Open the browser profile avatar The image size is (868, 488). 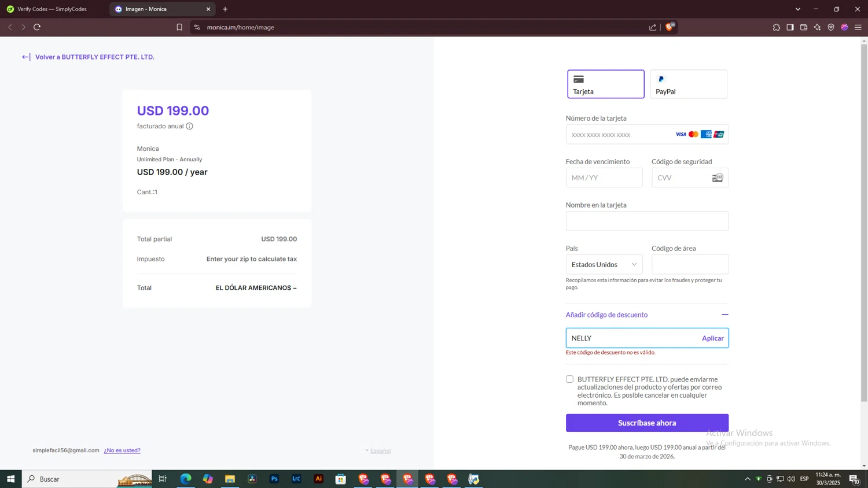pyautogui.click(x=844, y=27)
